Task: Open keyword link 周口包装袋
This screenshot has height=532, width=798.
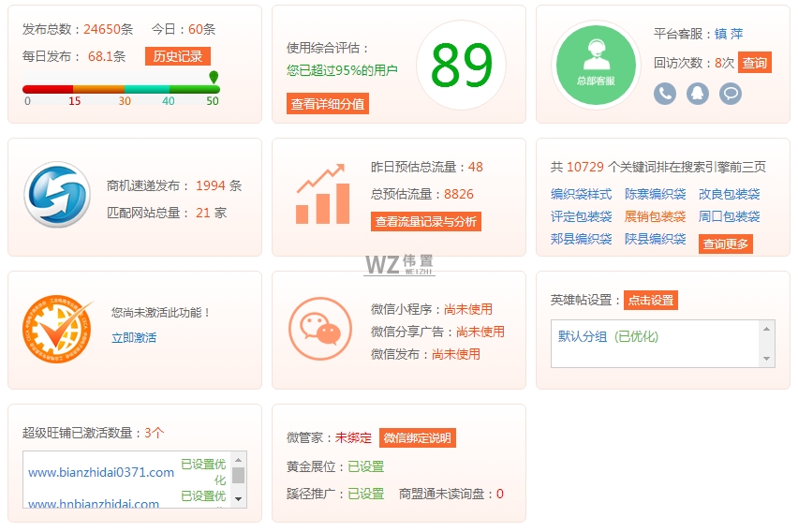Action: tap(730, 216)
